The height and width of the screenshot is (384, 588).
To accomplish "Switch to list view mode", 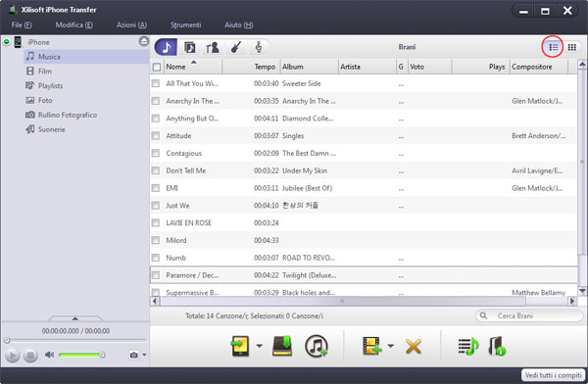I will (x=553, y=47).
